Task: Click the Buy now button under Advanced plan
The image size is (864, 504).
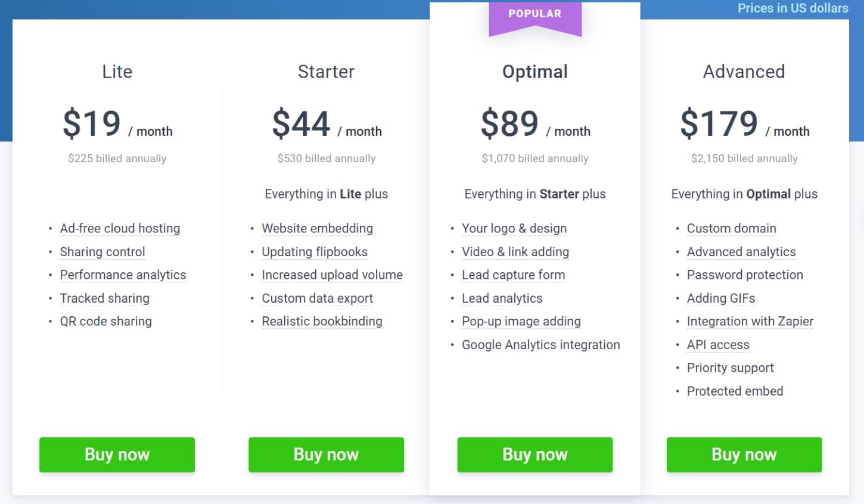Action: pos(744,455)
